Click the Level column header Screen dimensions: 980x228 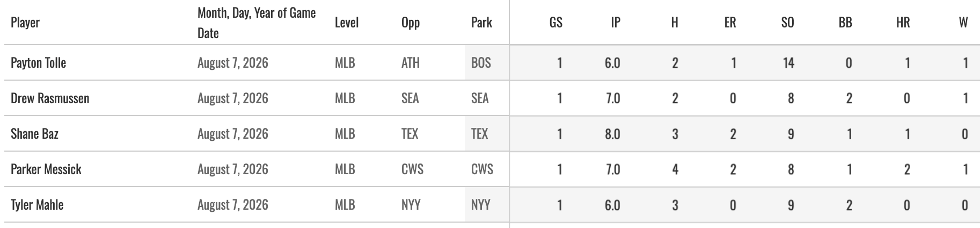point(347,23)
